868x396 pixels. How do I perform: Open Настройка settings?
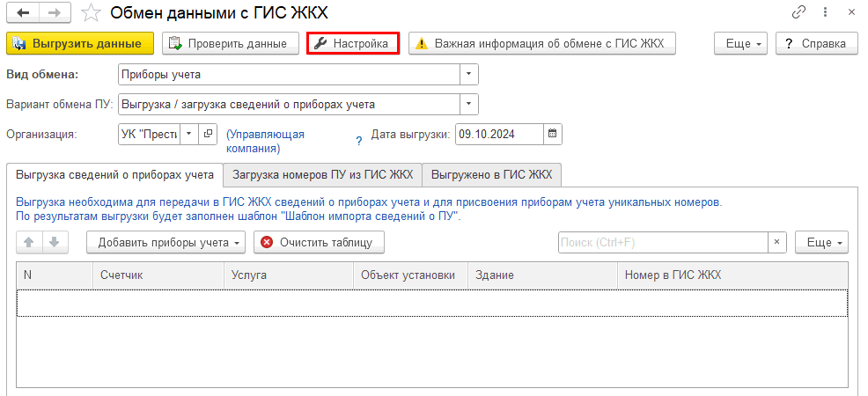tap(352, 43)
